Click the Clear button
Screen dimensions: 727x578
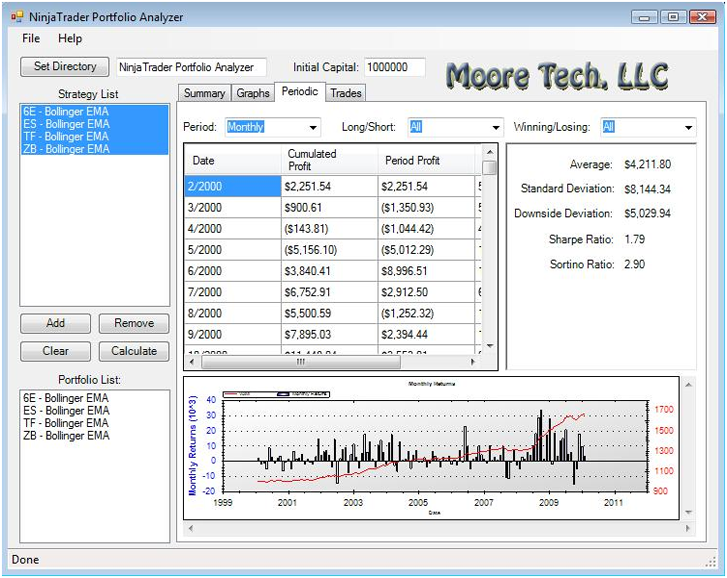[56, 351]
